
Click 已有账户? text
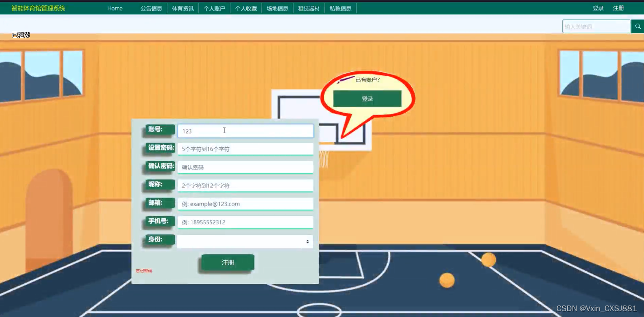pos(367,80)
